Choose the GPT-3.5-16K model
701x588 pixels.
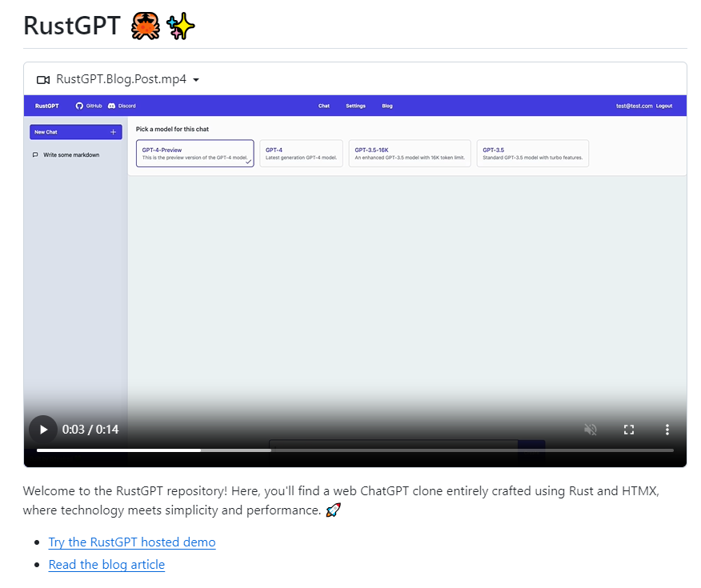410,154
